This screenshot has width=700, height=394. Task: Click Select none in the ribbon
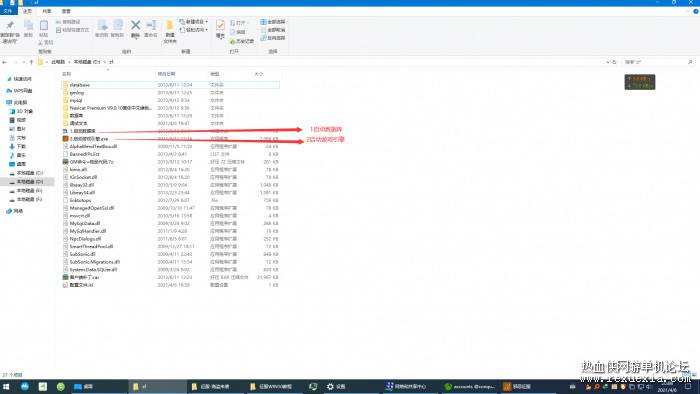272,30
